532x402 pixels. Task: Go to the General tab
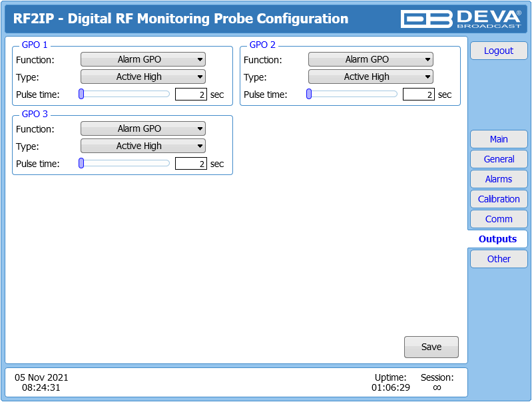pos(499,159)
